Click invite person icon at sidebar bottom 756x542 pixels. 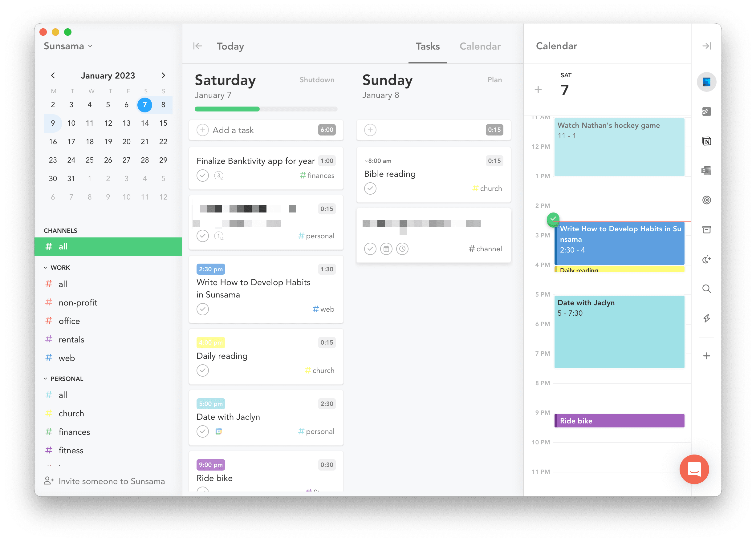point(49,481)
